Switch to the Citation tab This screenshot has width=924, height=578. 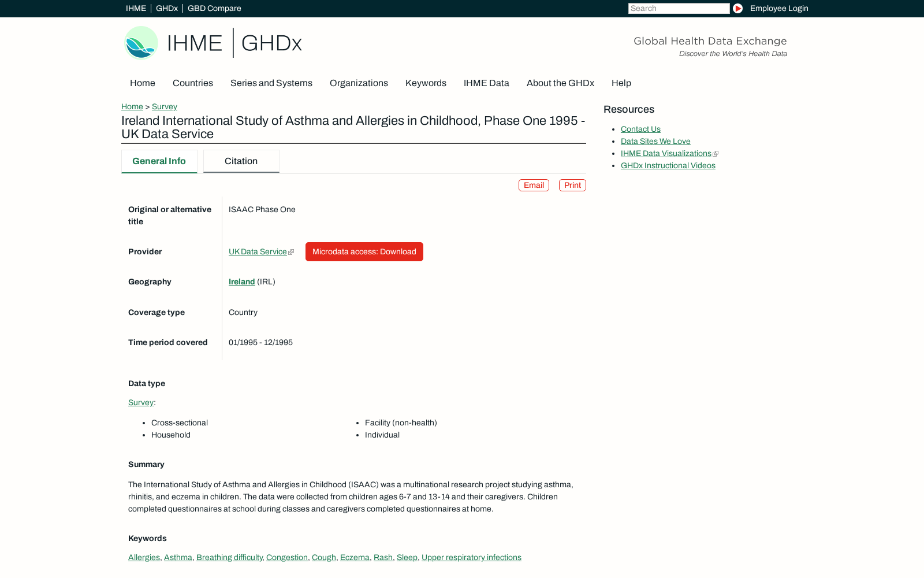point(241,161)
